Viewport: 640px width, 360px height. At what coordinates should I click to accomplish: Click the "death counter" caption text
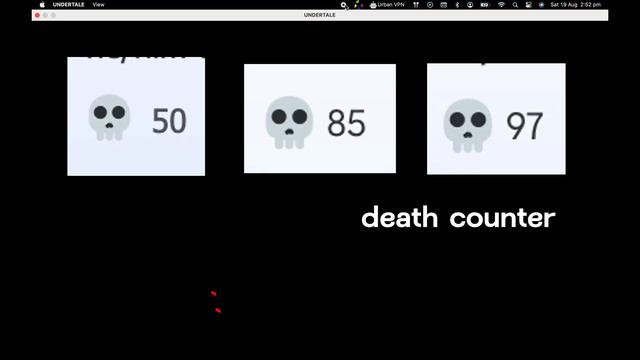tap(458, 218)
